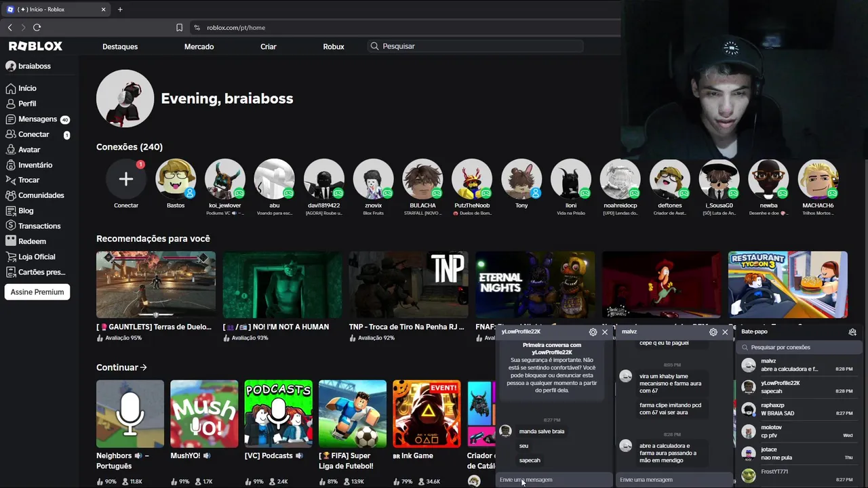This screenshot has width=868, height=488.
Task: Open TNP Troca de Tiro game
Action: tap(409, 285)
